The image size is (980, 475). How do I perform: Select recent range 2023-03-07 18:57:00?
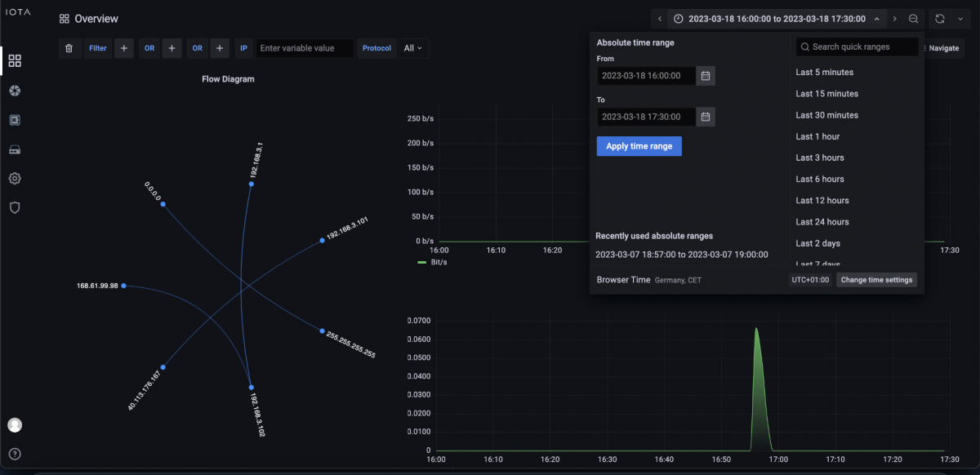pyautogui.click(x=681, y=255)
